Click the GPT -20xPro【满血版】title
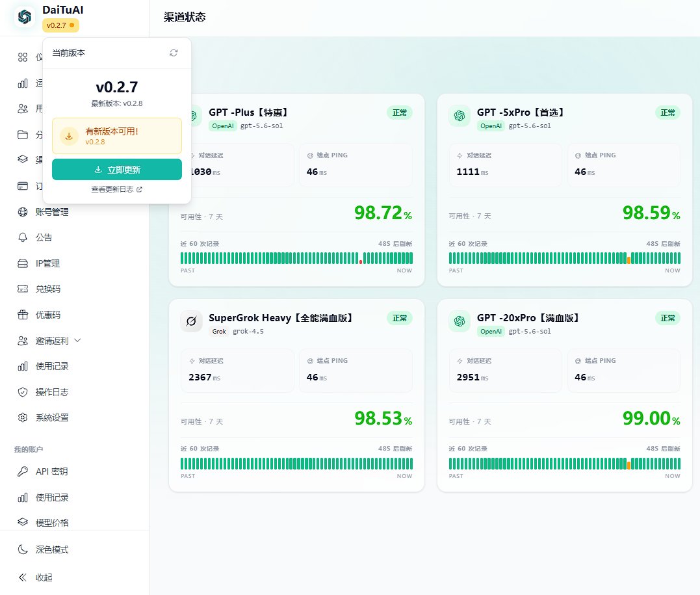Screen dimensions: 700x595 pos(528,318)
